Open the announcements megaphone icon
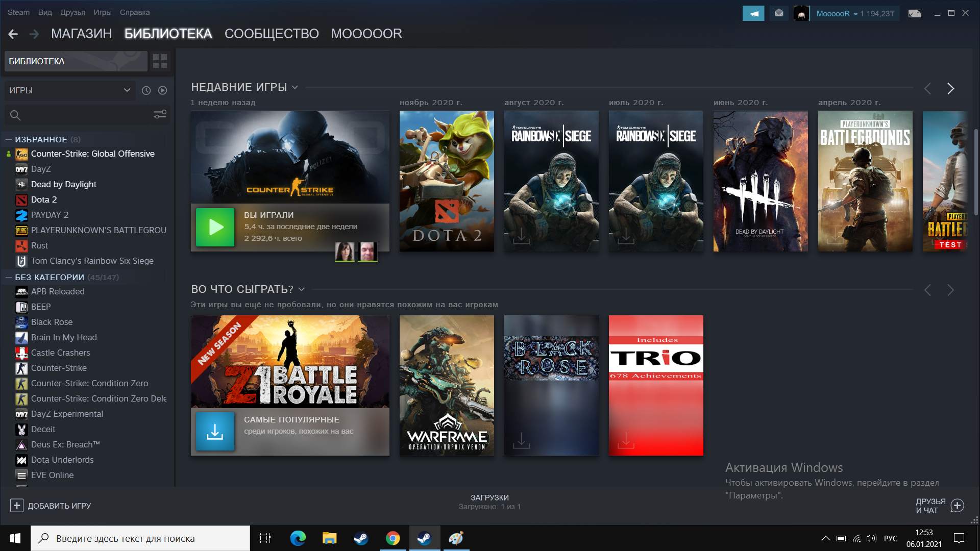Screen dimensions: 980x551 click(753, 13)
